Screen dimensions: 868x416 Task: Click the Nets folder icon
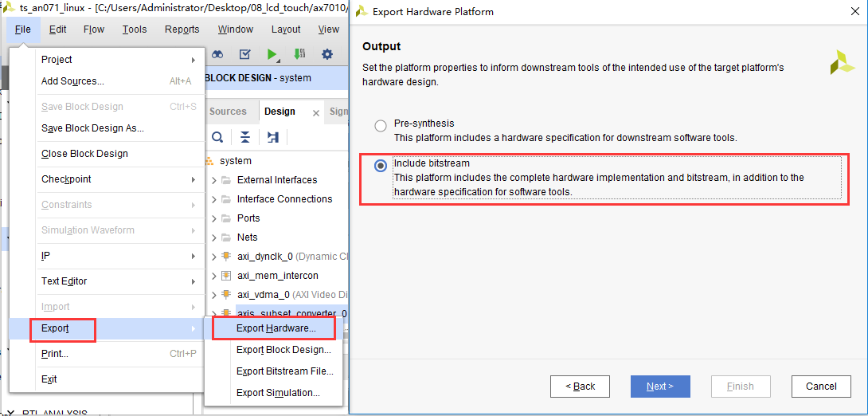point(226,237)
